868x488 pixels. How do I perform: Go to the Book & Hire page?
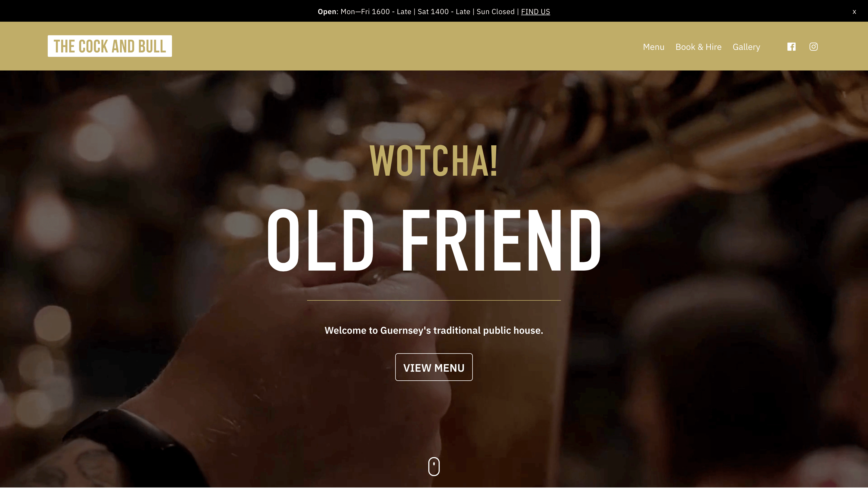[x=698, y=47]
